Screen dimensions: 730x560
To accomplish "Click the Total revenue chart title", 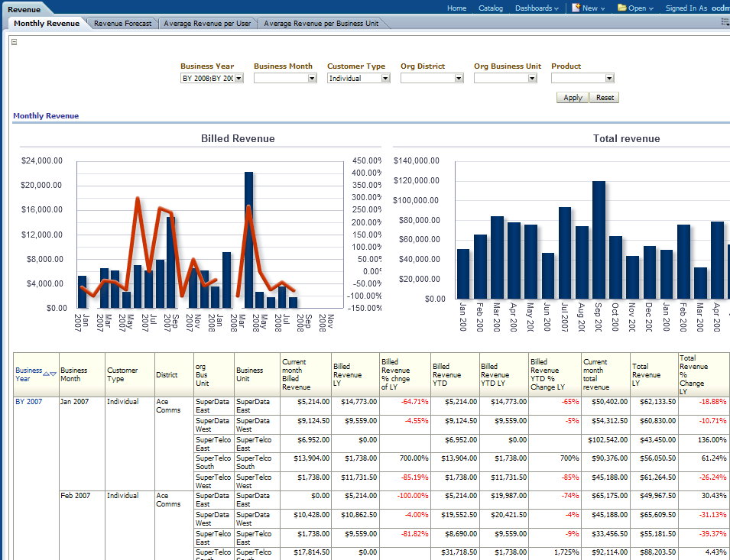I will 626,138.
